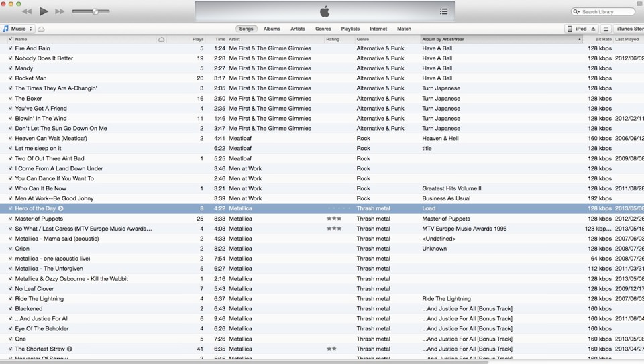Viewport: 644px width, 364px height.
Task: Uncheck the Rocket Man song checkbox
Action: (x=10, y=78)
